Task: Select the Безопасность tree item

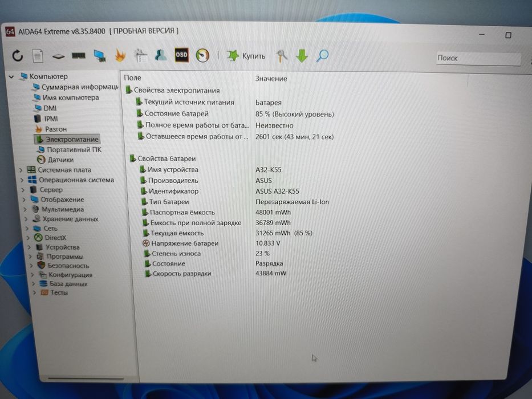Action: pyautogui.click(x=68, y=266)
